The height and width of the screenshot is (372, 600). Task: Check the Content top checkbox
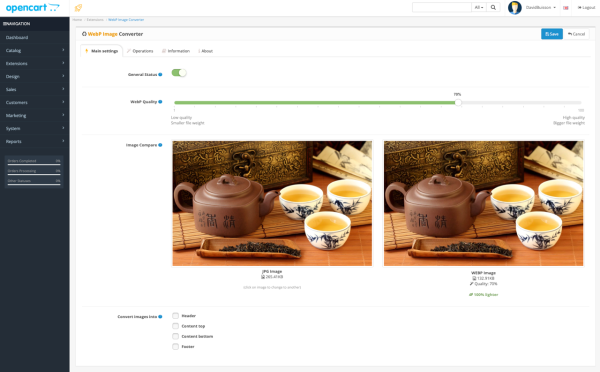pos(175,326)
